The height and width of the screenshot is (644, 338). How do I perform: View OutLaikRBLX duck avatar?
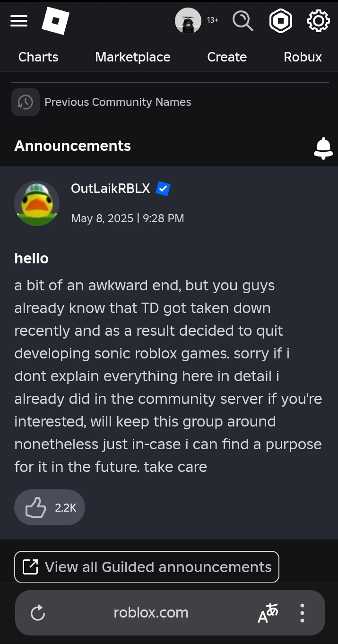click(x=37, y=203)
